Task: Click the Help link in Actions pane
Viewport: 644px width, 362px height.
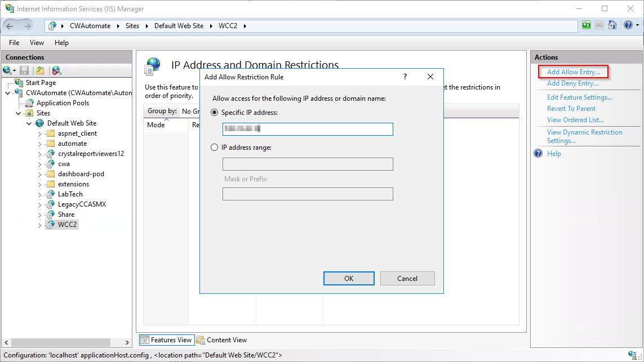Action: 554,154
